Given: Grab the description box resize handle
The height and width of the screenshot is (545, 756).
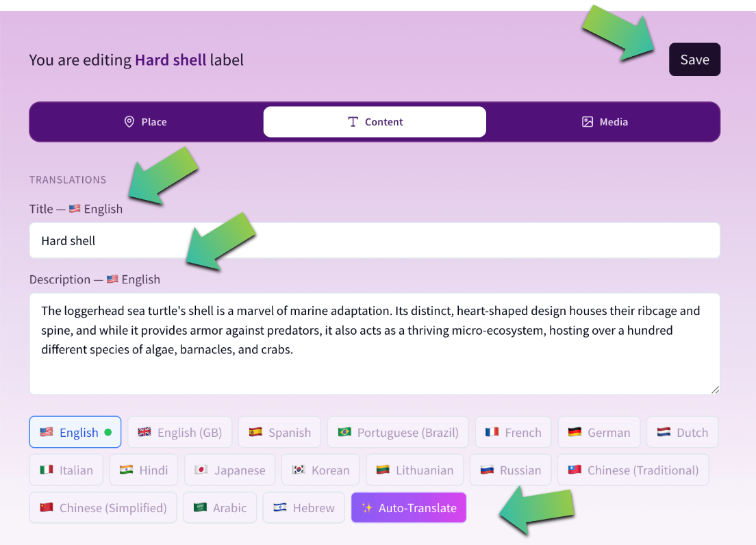Looking at the screenshot, I should pyautogui.click(x=715, y=390).
